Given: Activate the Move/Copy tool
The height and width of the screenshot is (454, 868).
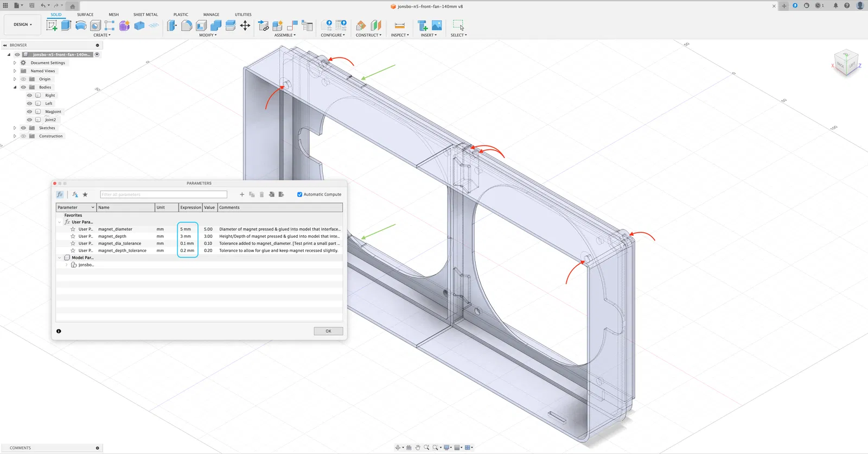Looking at the screenshot, I should pyautogui.click(x=245, y=26).
